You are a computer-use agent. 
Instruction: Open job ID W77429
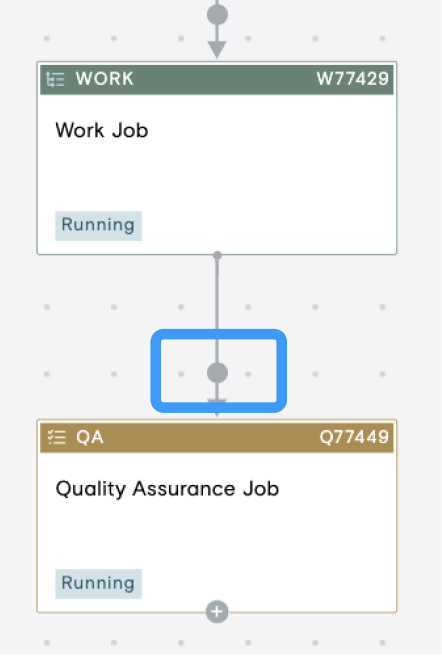click(353, 79)
